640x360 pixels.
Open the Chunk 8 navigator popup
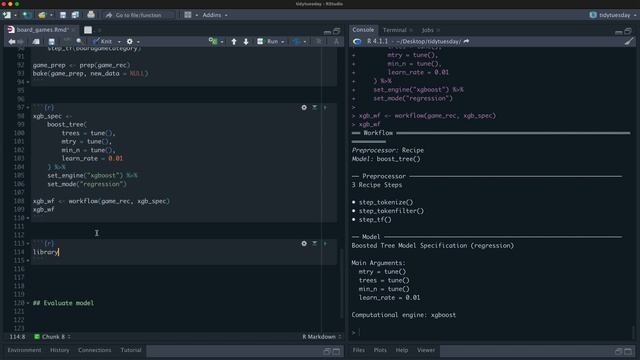coord(52,337)
